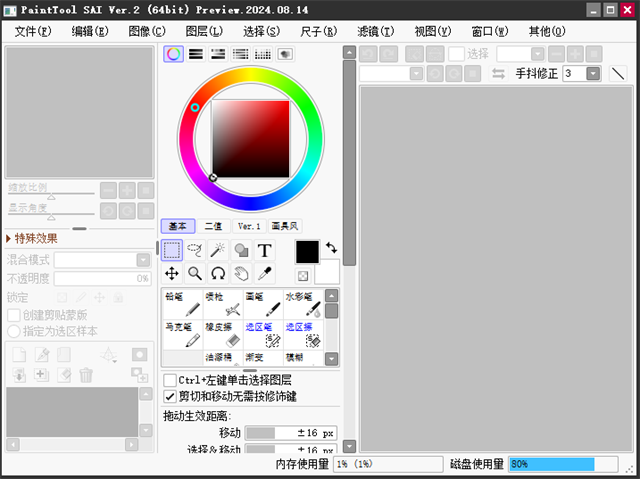
Task: Open the 编辑(E) menu
Action: pos(90,31)
